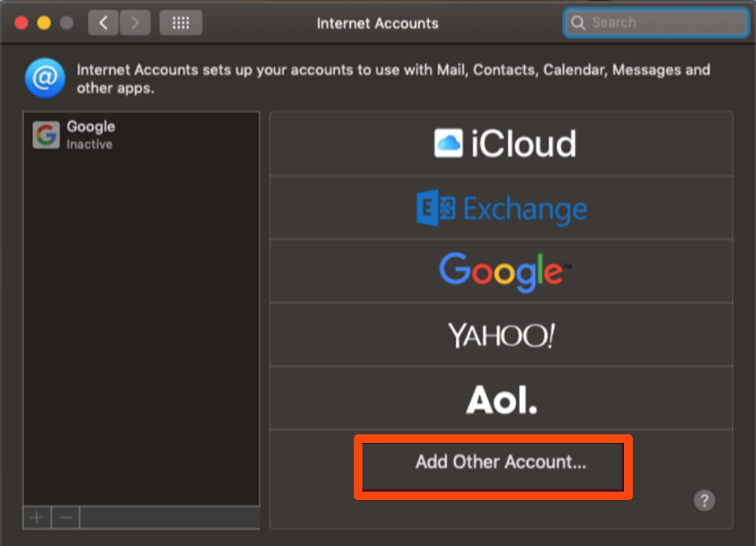The width and height of the screenshot is (756, 546).
Task: Open help with the question mark button
Action: 704,500
